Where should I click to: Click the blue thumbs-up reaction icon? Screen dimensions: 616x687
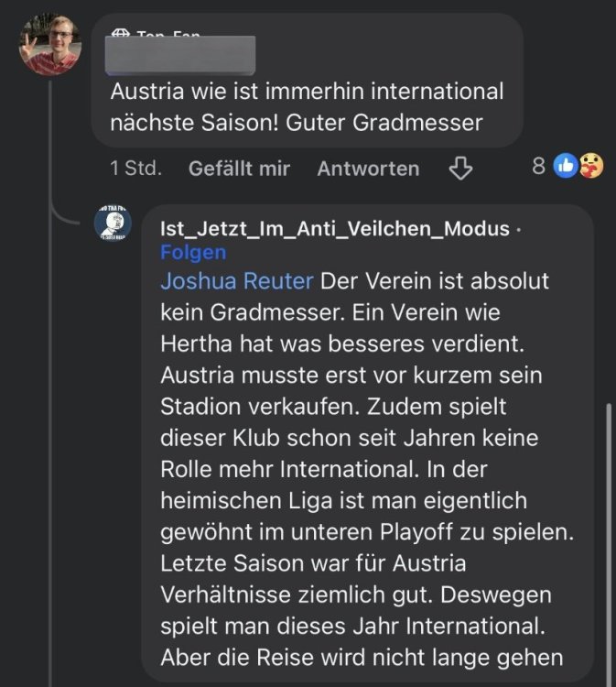click(567, 166)
